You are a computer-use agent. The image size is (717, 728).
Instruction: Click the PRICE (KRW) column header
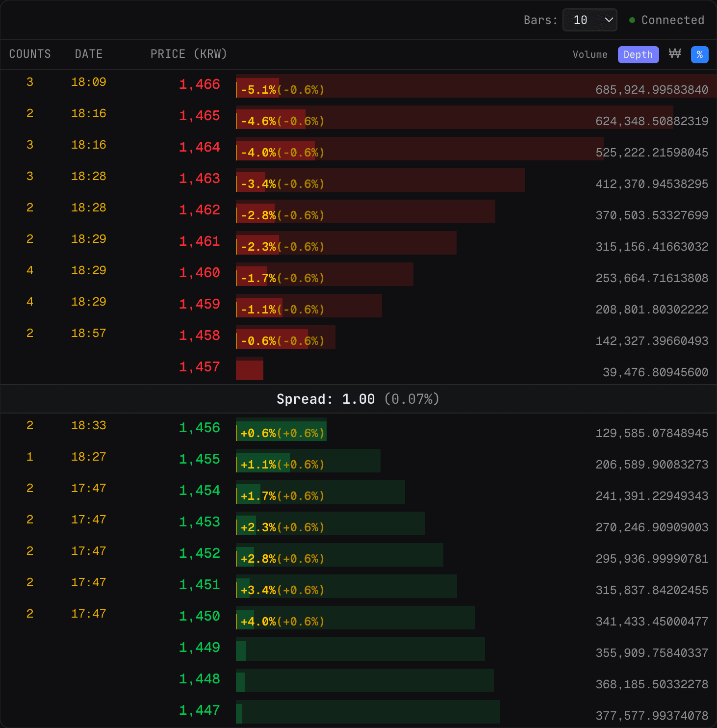(188, 54)
